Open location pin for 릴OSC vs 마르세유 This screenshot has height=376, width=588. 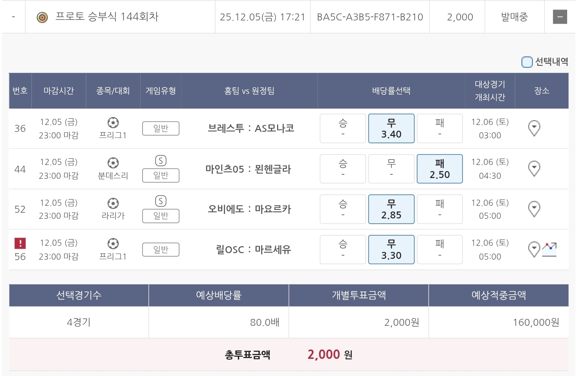click(x=534, y=249)
